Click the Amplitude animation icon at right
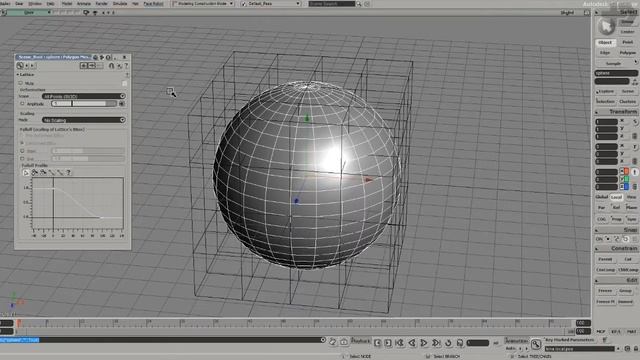640x360 pixels. point(122,104)
